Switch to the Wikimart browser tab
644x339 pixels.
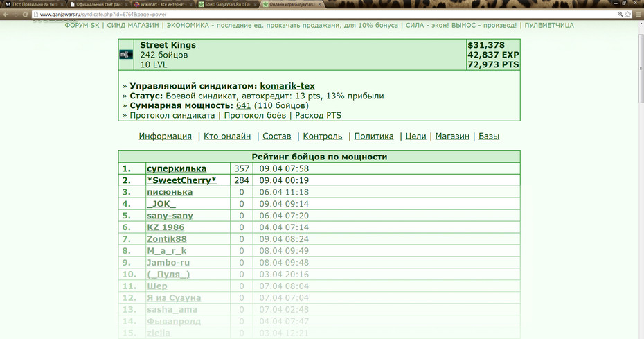pyautogui.click(x=163, y=4)
